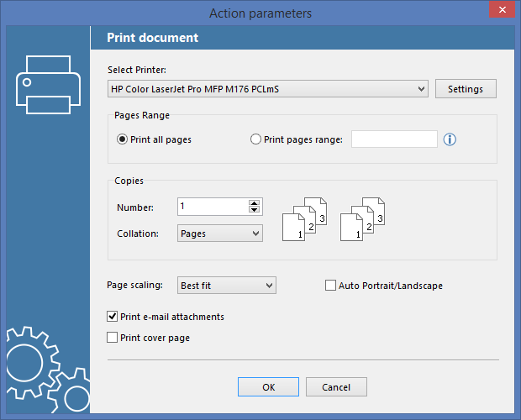Click the second collation pages illustration

point(362,218)
